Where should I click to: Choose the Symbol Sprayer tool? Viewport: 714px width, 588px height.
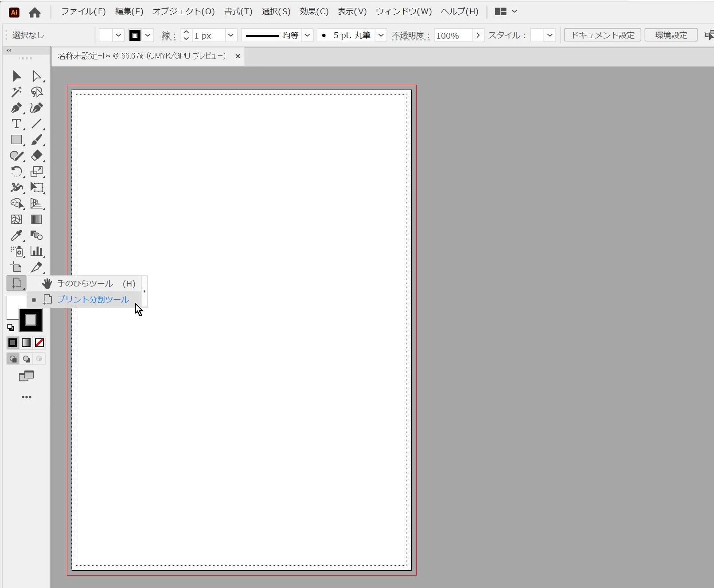[x=17, y=251]
